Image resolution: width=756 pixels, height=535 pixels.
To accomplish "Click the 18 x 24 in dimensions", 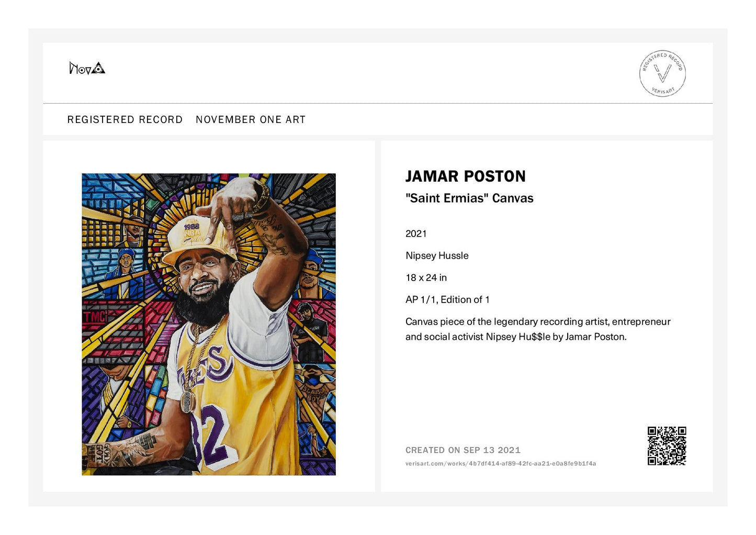I will (x=426, y=278).
